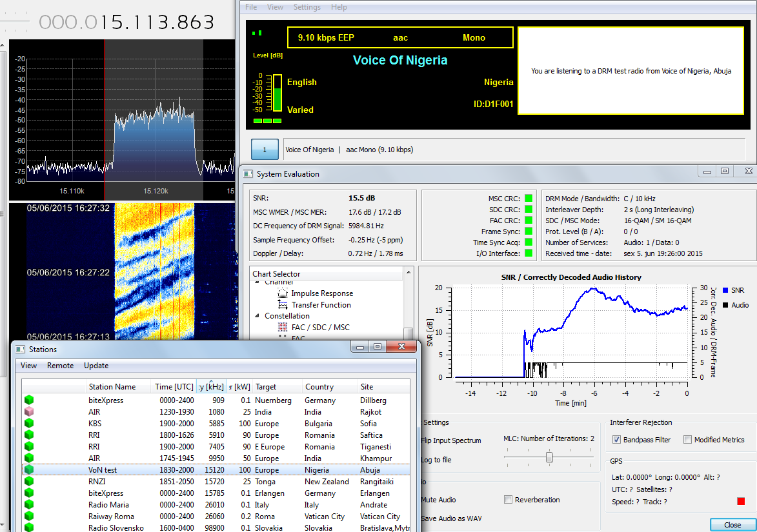Image resolution: width=757 pixels, height=532 pixels.
Task: Sort by frequency [kHz] column header
Action: coord(211,387)
